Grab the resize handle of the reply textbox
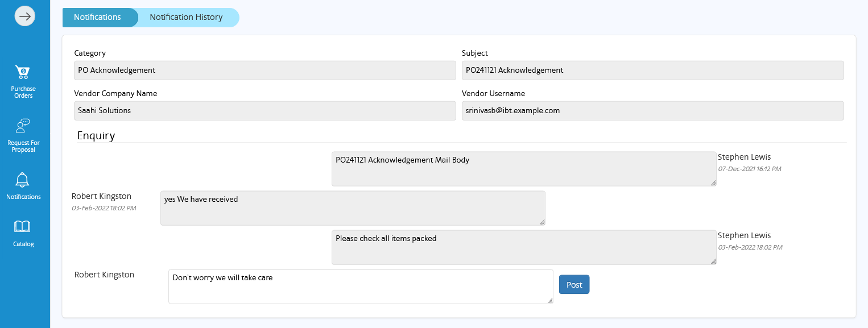This screenshot has width=868, height=328. click(549, 300)
